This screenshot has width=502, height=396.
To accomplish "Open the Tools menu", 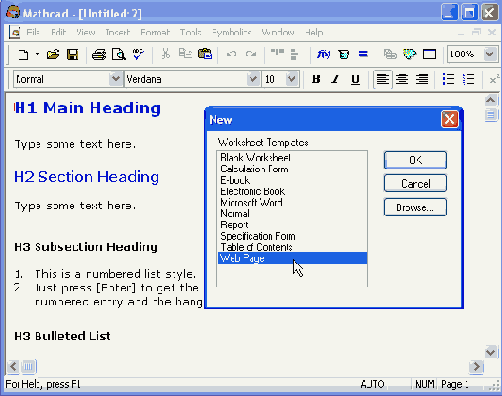I will (x=190, y=32).
